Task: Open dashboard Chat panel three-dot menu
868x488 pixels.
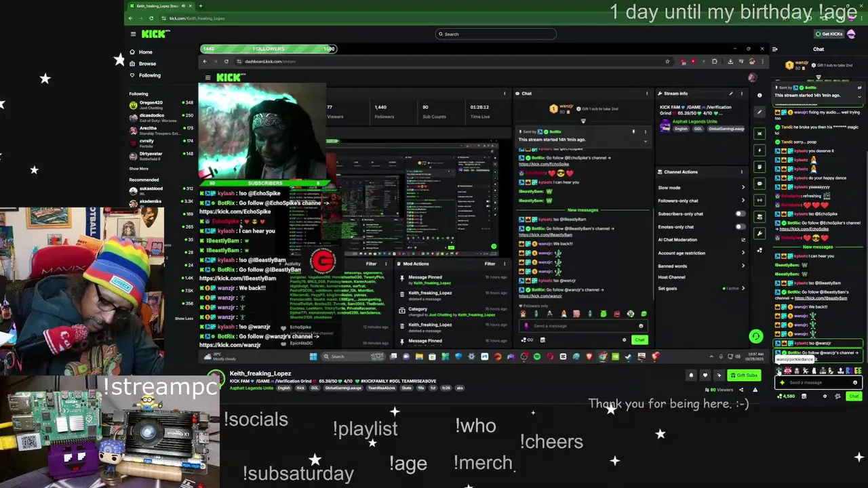Action: 646,94
